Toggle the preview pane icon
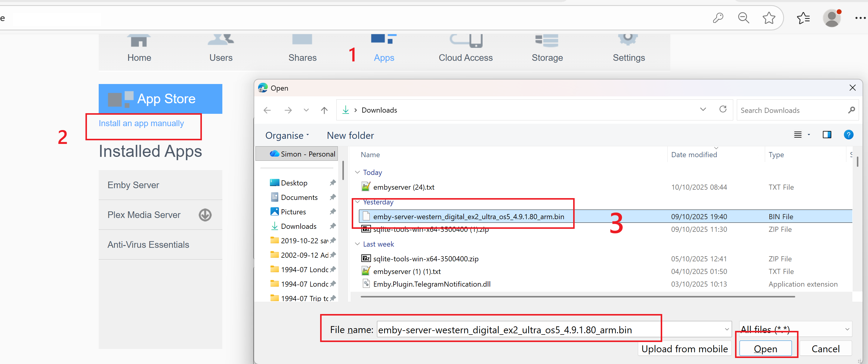This screenshot has height=364, width=868. point(827,135)
